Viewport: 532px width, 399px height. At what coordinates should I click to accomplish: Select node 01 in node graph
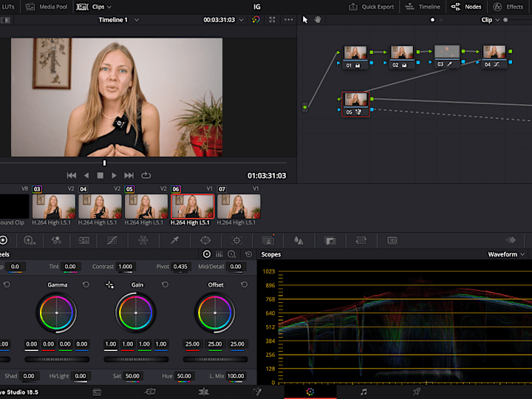[x=355, y=57]
